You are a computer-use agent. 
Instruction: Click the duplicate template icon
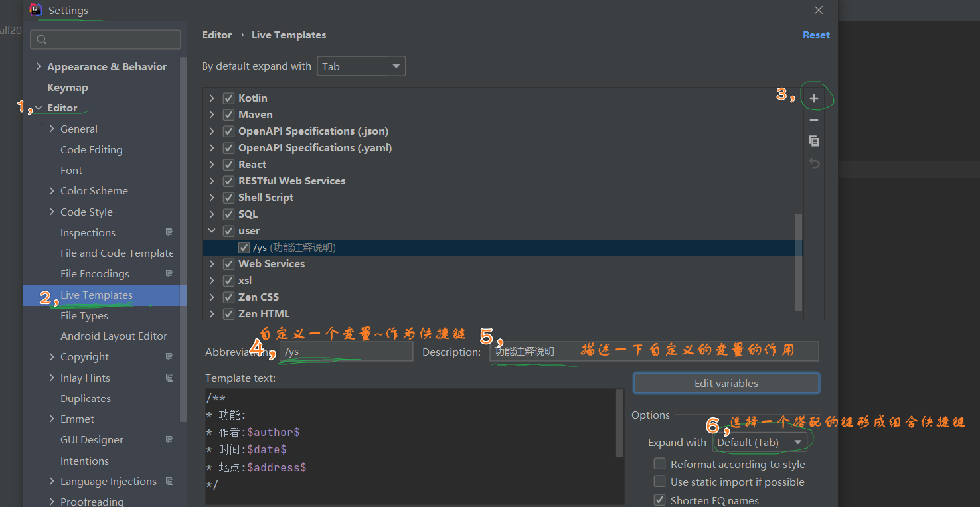[814, 141]
